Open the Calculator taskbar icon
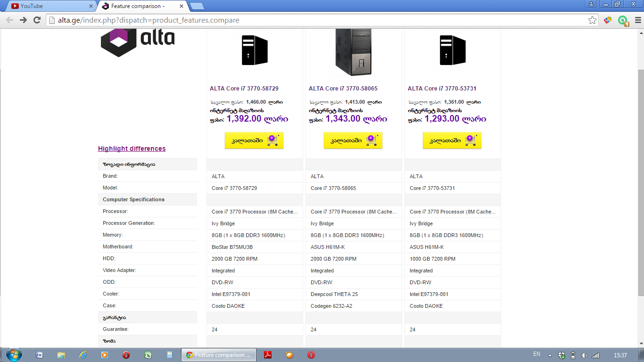 click(x=170, y=355)
